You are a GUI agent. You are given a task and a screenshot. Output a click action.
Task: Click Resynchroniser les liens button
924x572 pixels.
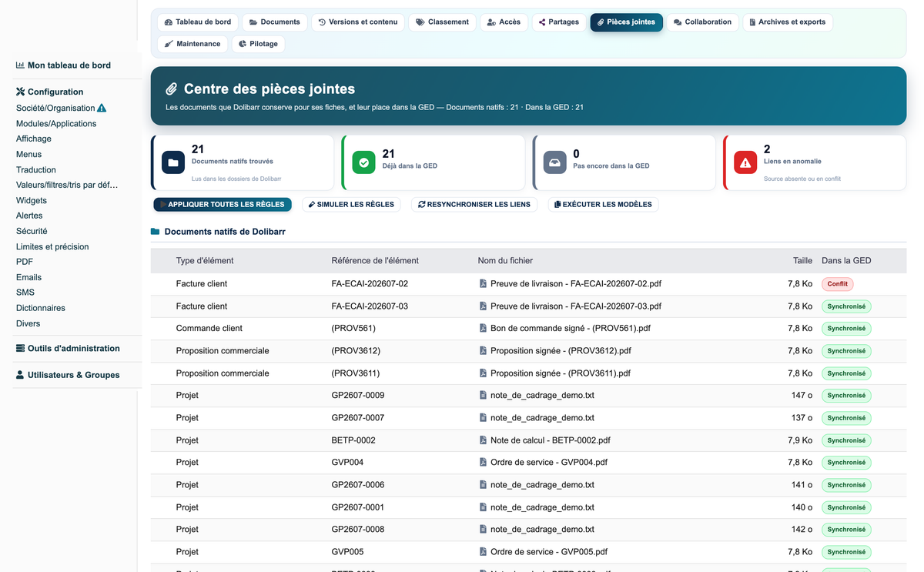click(x=474, y=205)
